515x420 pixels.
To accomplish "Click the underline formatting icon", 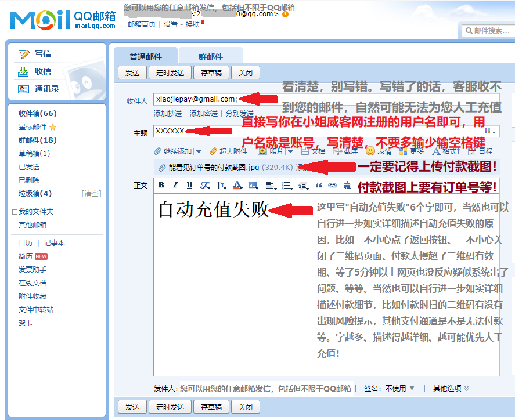I will coord(189,186).
